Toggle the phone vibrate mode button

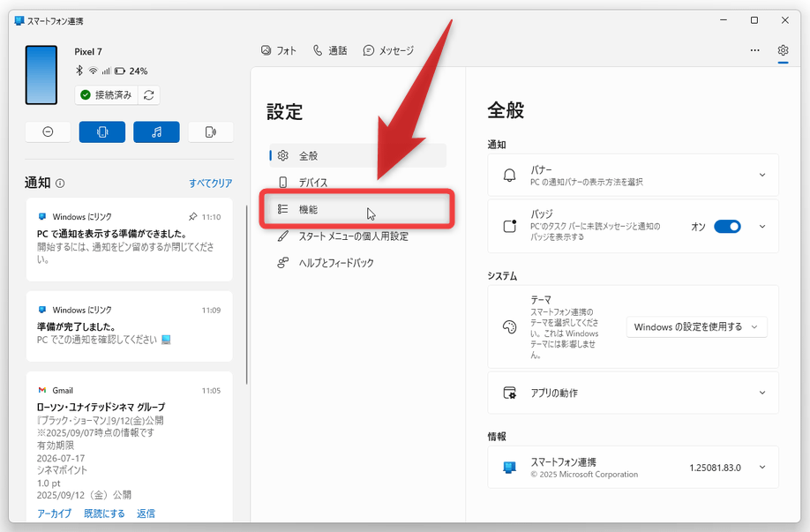tap(102, 132)
